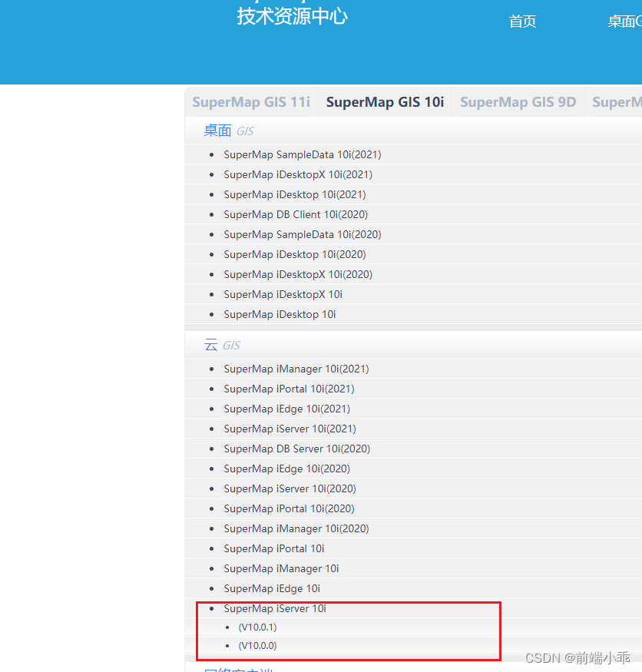Open SuperMap DB Client 10i(2020)
This screenshot has width=642, height=672.
pyautogui.click(x=298, y=214)
